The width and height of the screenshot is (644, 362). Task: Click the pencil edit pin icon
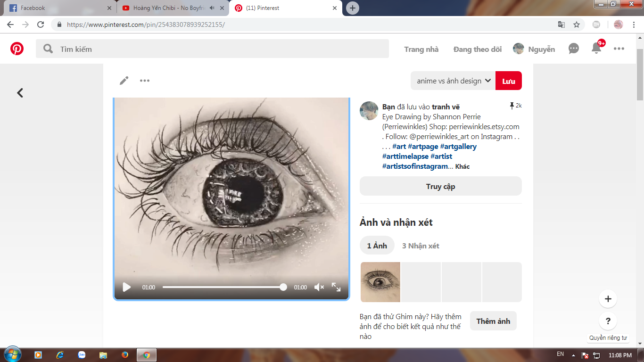click(124, 81)
